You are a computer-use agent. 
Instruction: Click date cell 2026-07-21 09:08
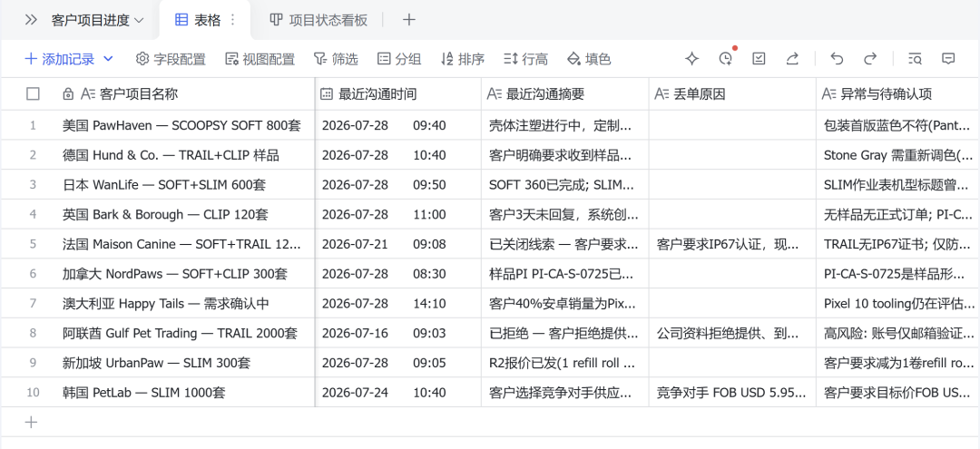coord(398,243)
